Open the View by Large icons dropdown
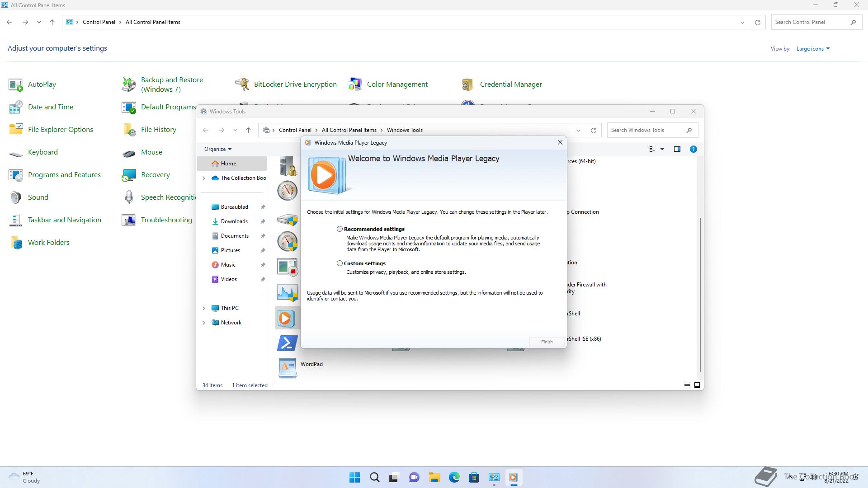Screen dimensions: 868x488 813,49
